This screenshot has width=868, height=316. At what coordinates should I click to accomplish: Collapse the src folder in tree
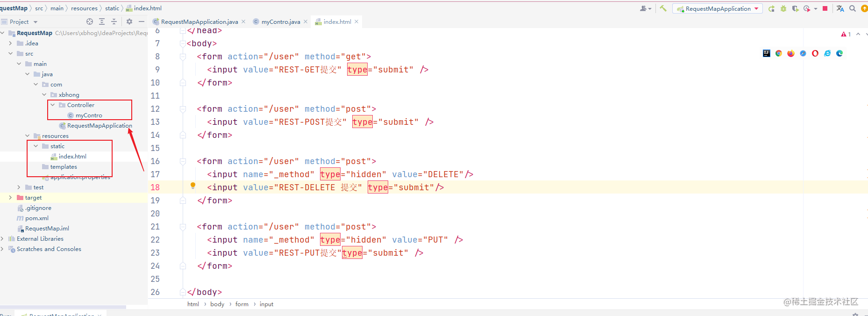tap(10, 53)
